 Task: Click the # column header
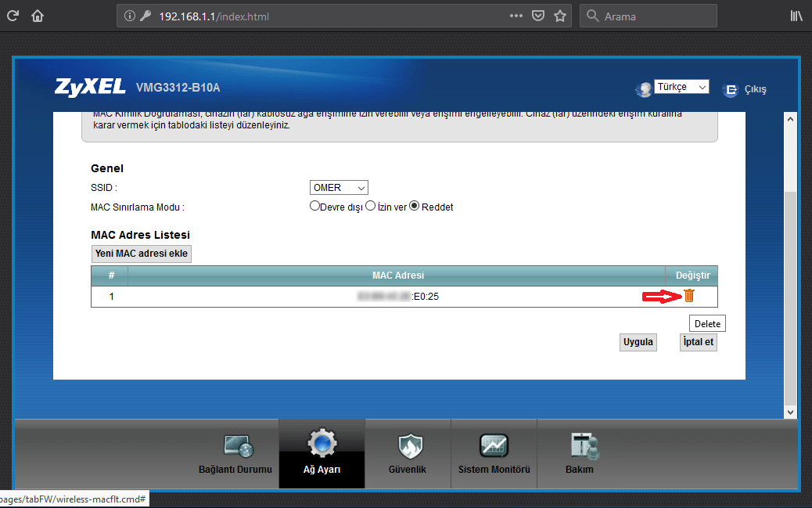pyautogui.click(x=111, y=276)
